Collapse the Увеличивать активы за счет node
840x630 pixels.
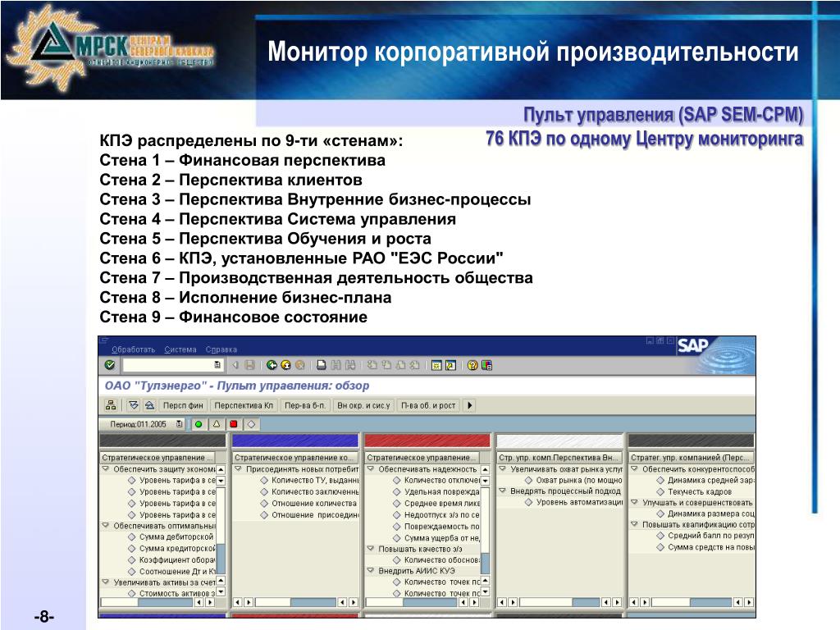[x=106, y=582]
